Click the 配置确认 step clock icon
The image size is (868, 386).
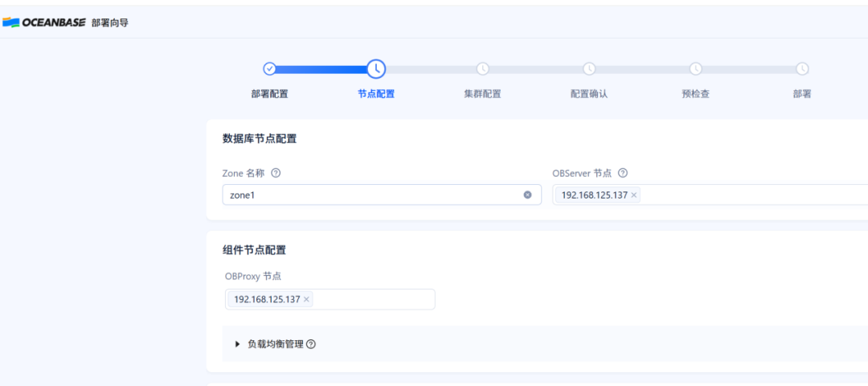[x=589, y=68]
